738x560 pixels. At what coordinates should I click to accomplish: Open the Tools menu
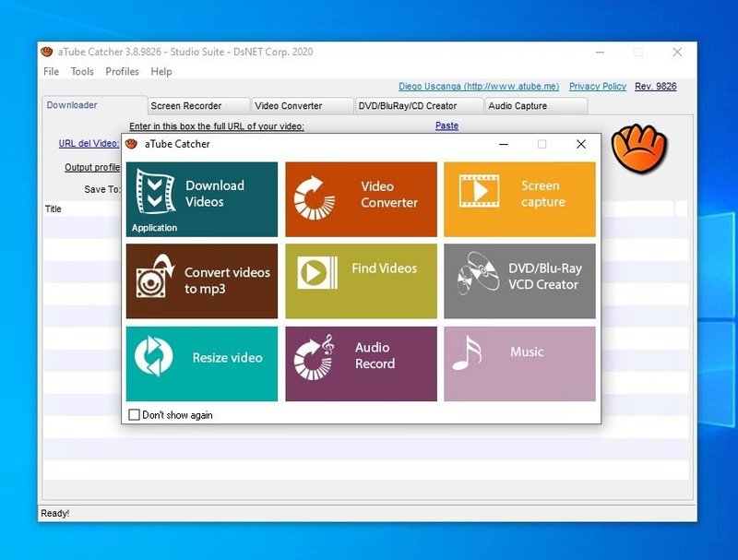[x=81, y=71]
